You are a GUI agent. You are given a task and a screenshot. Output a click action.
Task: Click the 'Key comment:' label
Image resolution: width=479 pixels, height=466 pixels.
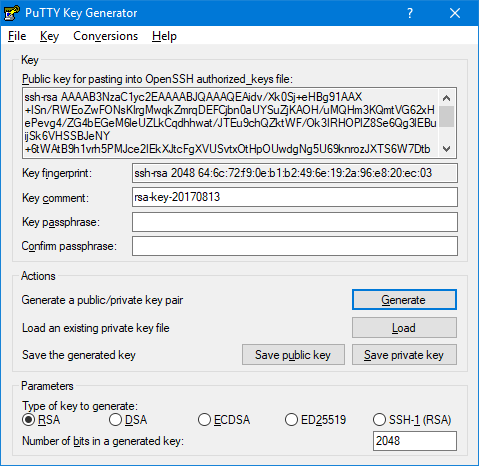click(55, 198)
